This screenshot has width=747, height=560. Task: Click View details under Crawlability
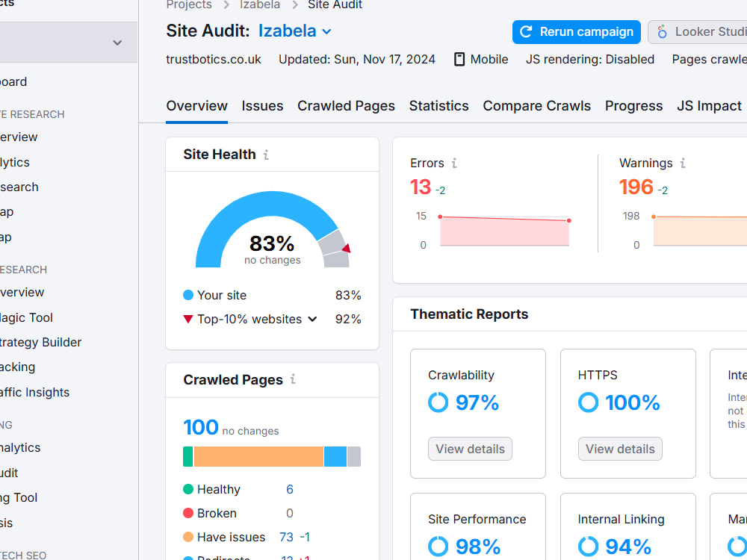[x=470, y=449]
